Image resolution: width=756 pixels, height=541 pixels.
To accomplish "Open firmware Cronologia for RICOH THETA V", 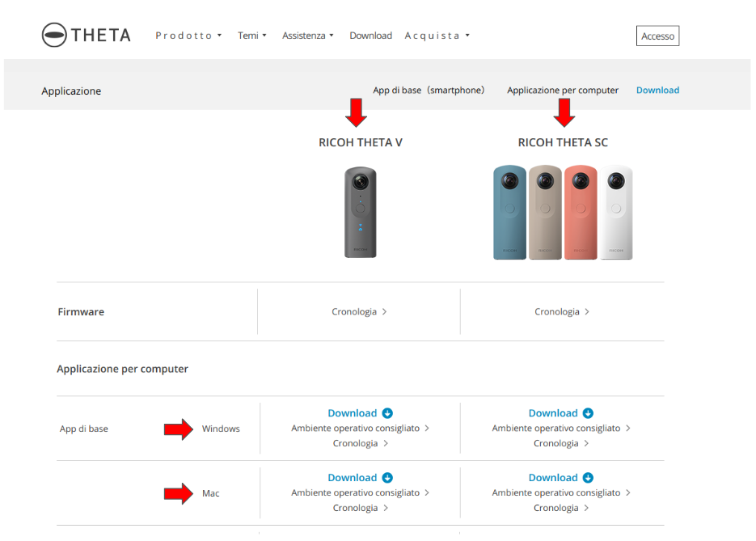I will 359,312.
